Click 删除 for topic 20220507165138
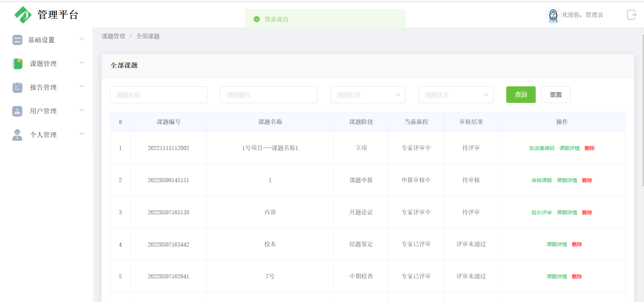Viewport: 644px width, 302px height. (587, 213)
